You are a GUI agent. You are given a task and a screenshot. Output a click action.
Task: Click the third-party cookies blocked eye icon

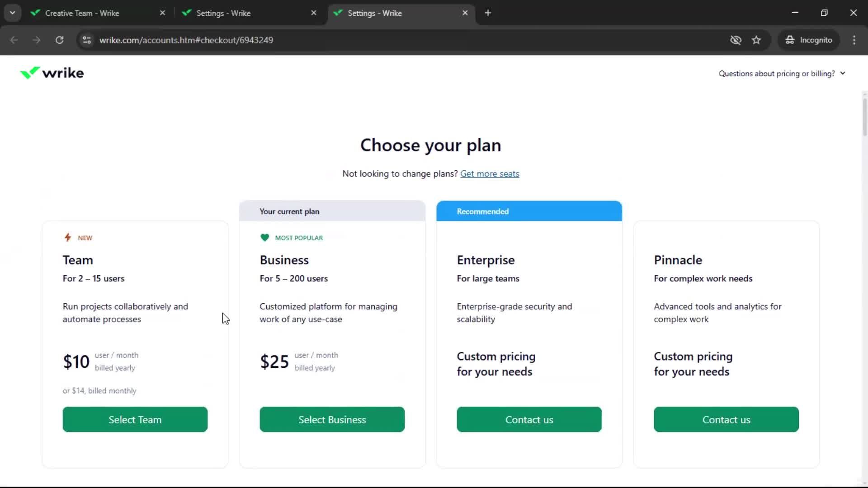coord(736,40)
